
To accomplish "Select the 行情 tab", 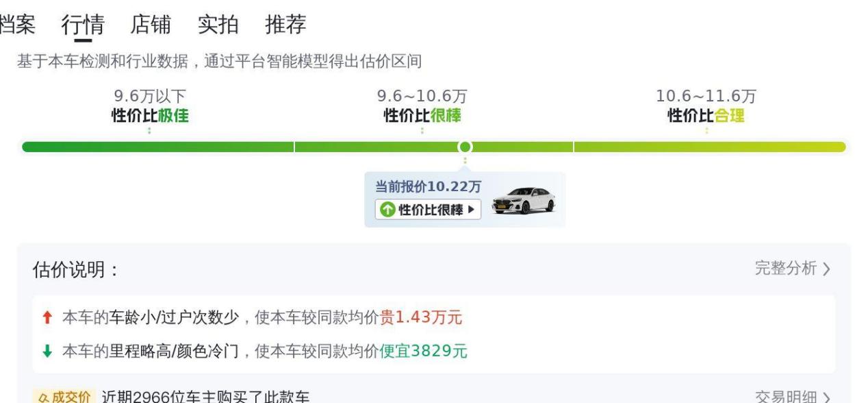I will [x=83, y=25].
